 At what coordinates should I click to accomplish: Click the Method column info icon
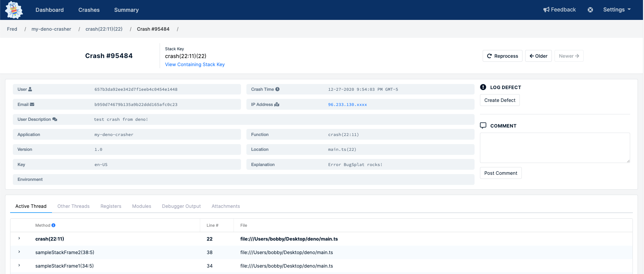coord(53,225)
